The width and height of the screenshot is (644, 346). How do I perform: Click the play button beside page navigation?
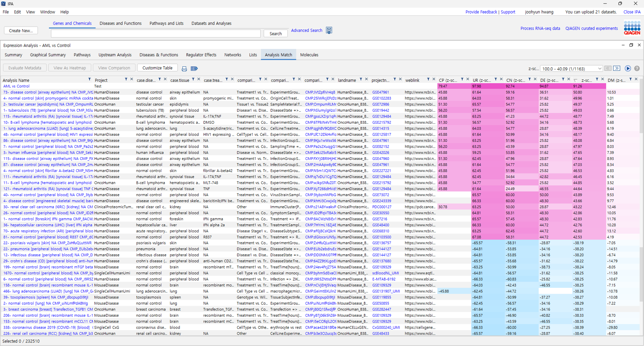click(x=628, y=68)
